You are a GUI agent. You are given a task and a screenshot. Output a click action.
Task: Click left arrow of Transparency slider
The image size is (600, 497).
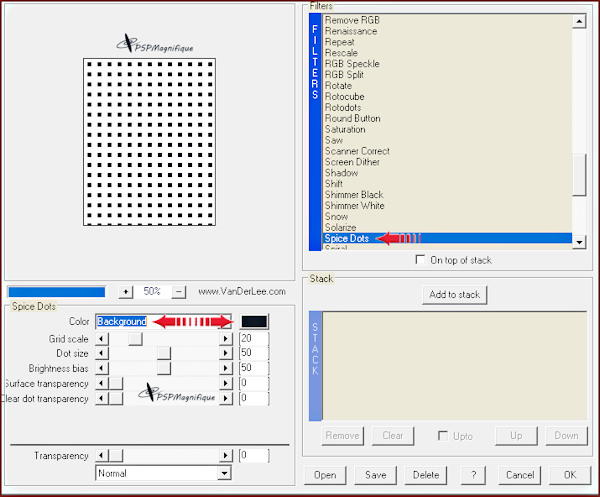pos(101,456)
